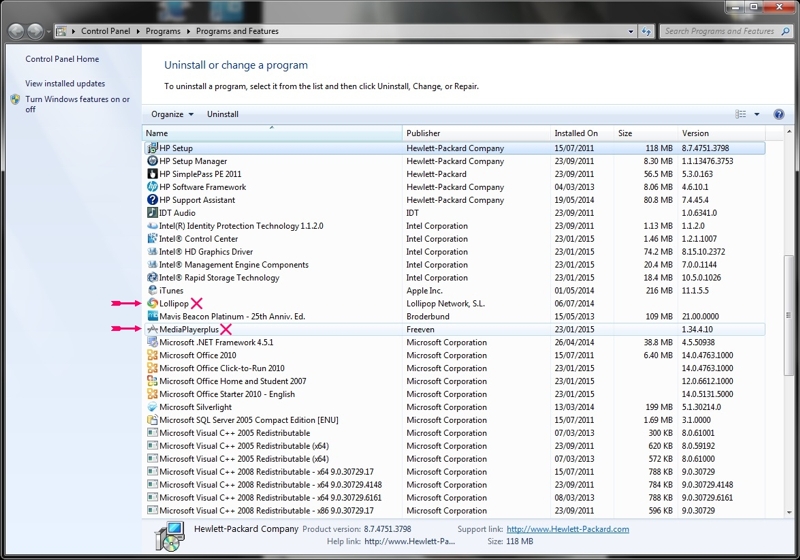The image size is (800, 560).
Task: Click the refresh button beside address bar
Action: click(x=648, y=31)
